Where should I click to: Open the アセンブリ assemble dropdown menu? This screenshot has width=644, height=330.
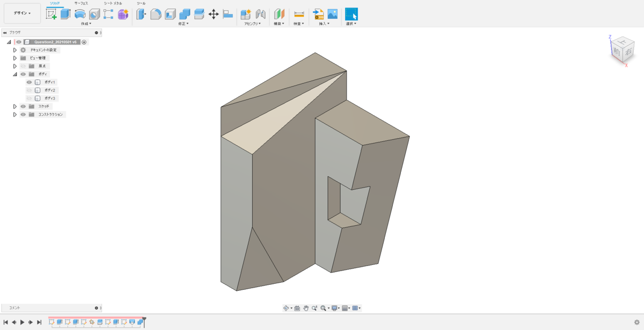252,24
